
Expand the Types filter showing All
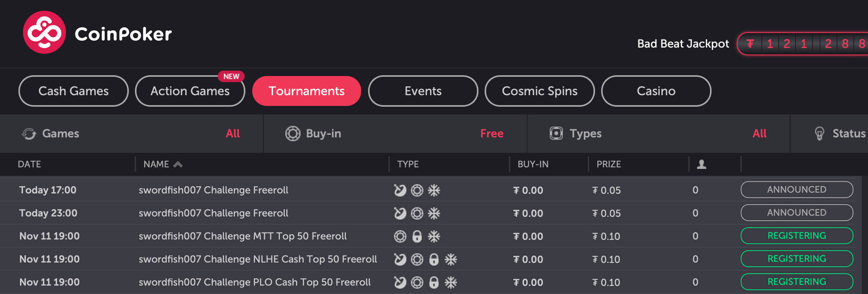click(759, 134)
